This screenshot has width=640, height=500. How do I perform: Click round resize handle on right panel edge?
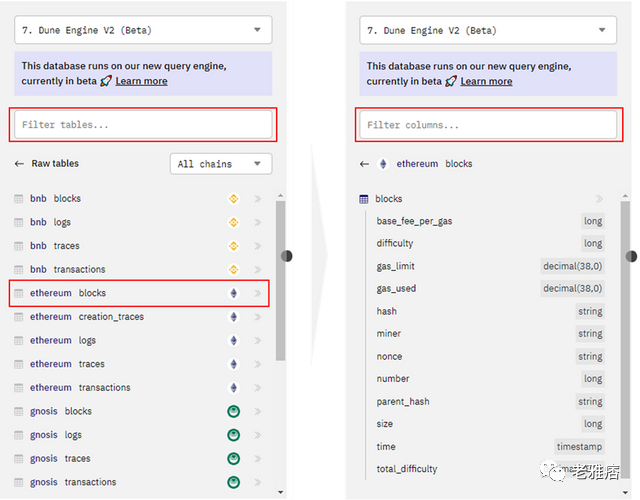[631, 256]
